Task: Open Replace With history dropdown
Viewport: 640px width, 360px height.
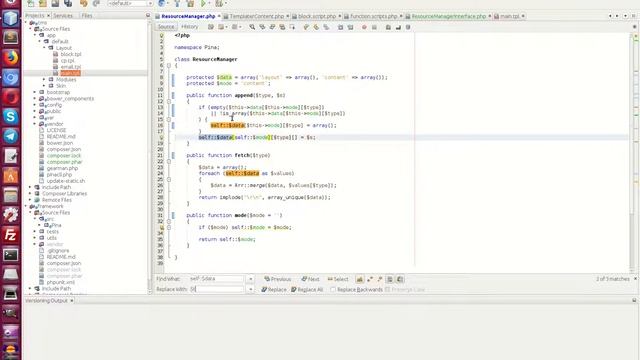Action: click(x=251, y=289)
